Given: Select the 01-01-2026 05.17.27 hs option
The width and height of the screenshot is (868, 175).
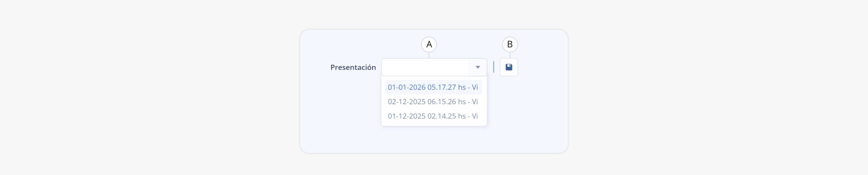Looking at the screenshot, I should coord(433,87).
